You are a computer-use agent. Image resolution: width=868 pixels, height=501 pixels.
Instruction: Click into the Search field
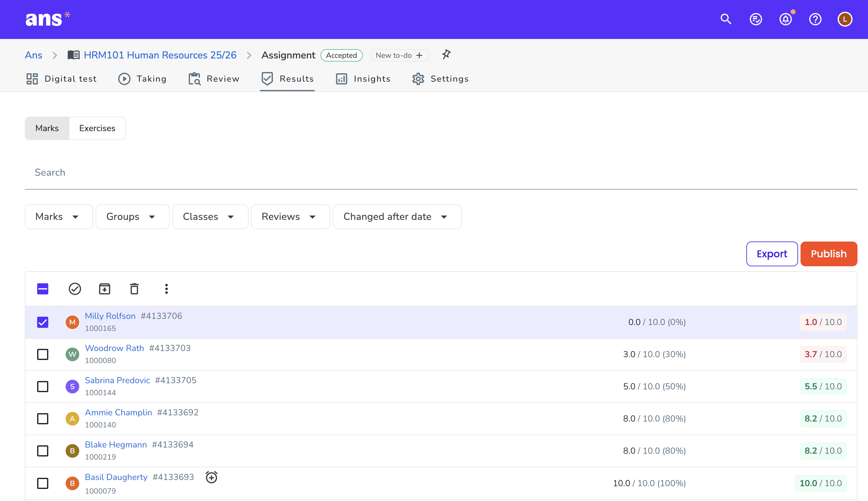[441, 172]
